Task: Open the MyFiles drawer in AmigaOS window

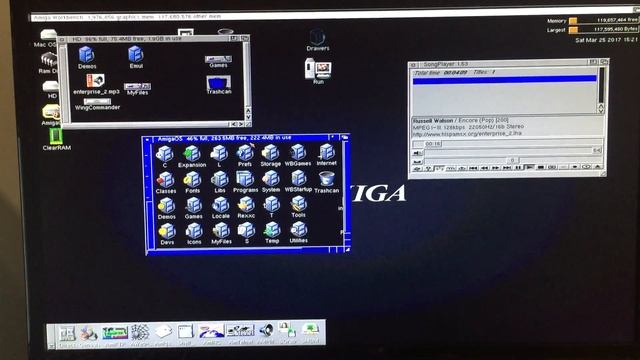Action: coord(221,233)
